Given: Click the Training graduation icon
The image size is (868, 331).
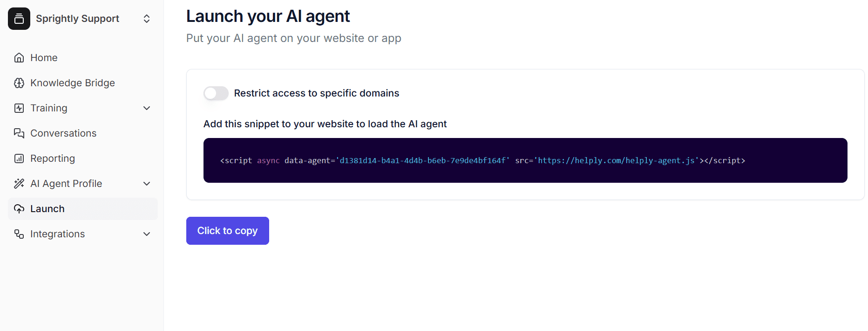Looking at the screenshot, I should pyautogui.click(x=19, y=108).
